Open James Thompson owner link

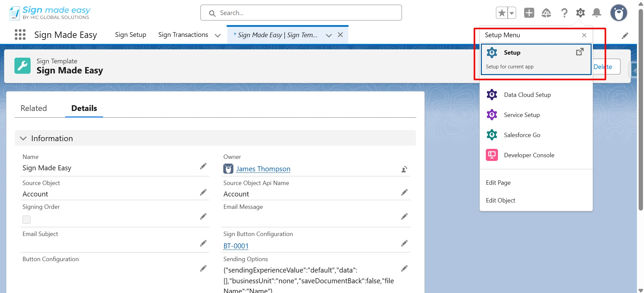point(263,169)
